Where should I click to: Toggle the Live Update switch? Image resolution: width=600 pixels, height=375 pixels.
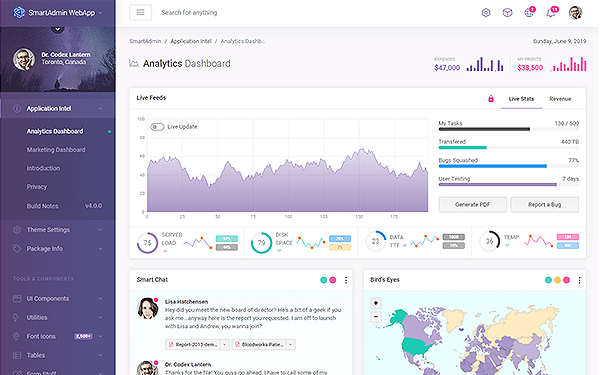157,127
